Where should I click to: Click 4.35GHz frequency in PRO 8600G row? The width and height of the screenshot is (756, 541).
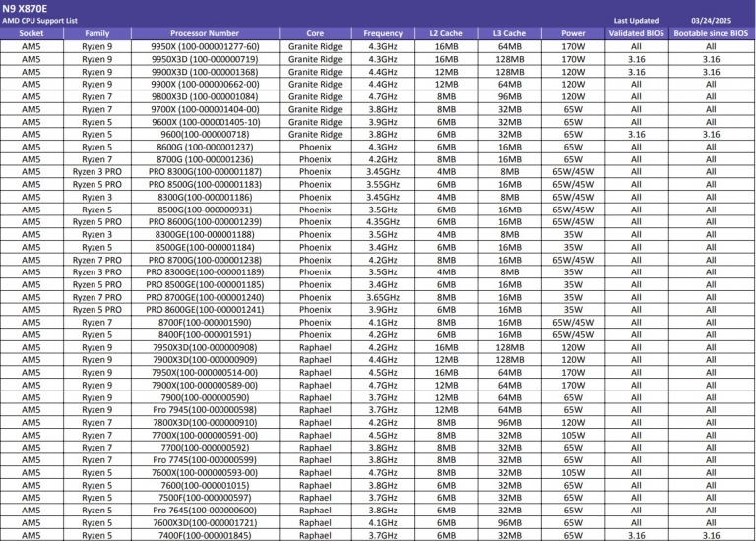pos(383,222)
